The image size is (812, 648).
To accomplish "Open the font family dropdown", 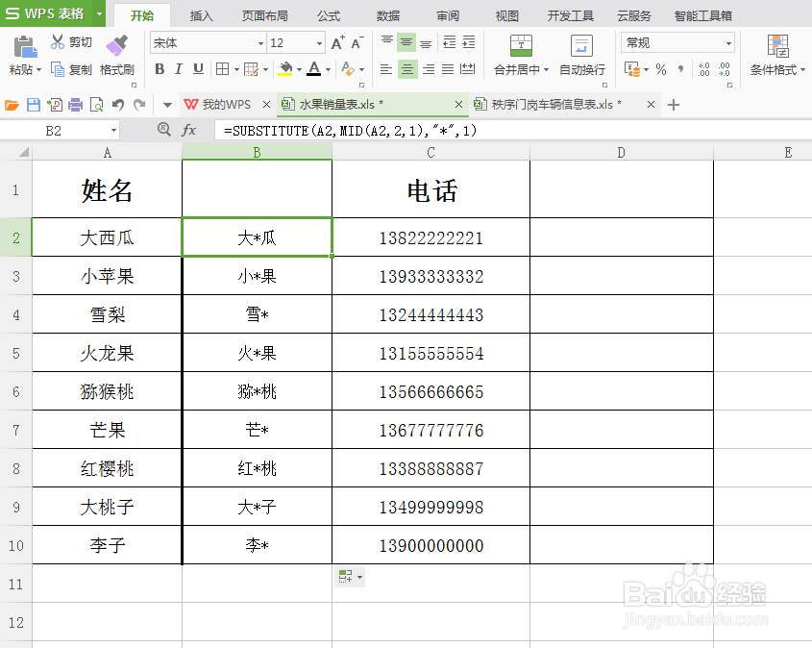I will 261,43.
